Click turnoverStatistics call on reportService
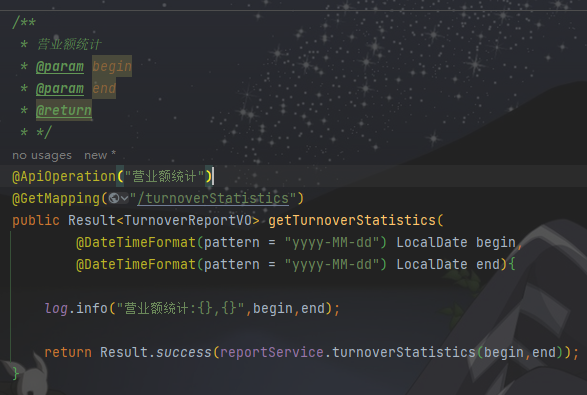The image size is (587, 395). [404, 352]
